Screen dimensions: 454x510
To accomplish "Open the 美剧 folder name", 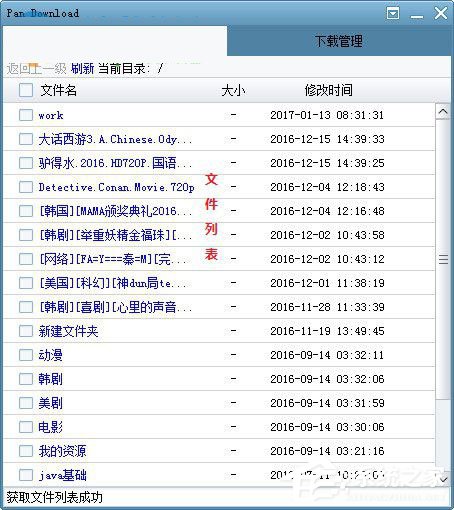I will tap(50, 403).
